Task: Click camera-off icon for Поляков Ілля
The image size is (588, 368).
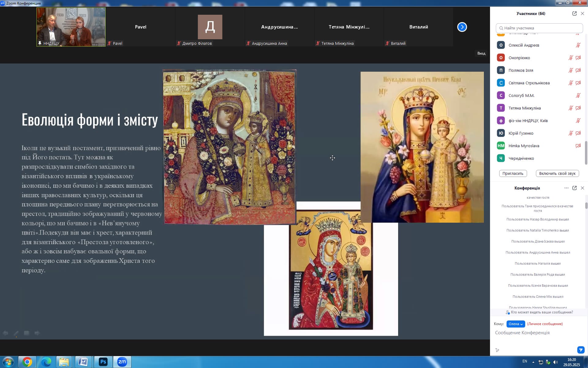Action: pos(578,70)
